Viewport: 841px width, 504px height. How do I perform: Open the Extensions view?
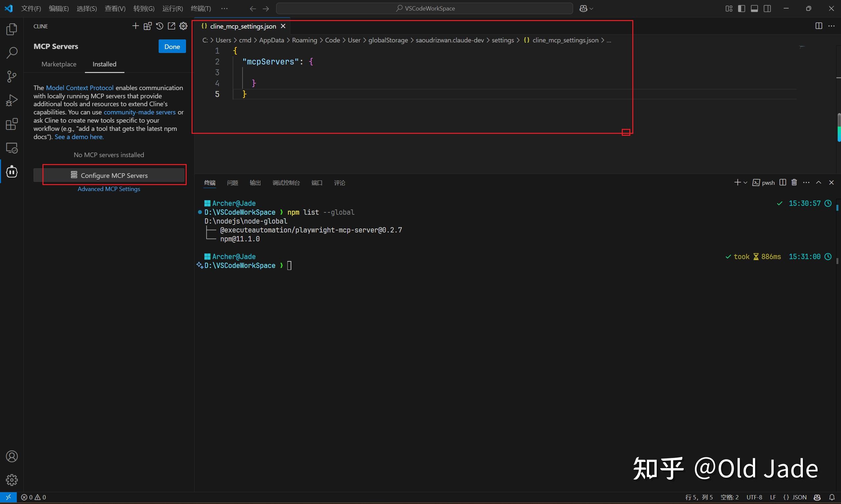(12, 124)
